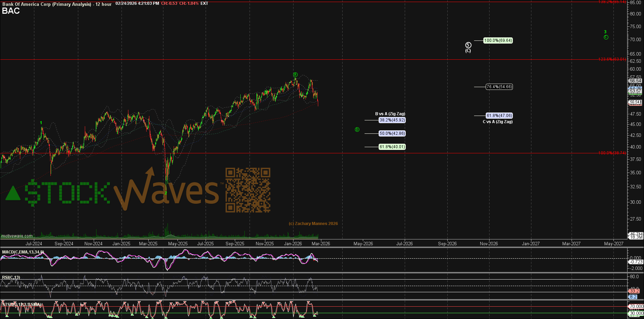Select the green wave 2 label at the April 2025 low

166,193
